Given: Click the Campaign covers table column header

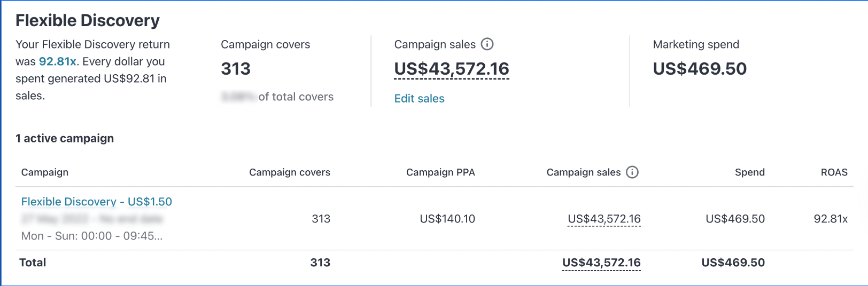Looking at the screenshot, I should tap(290, 172).
